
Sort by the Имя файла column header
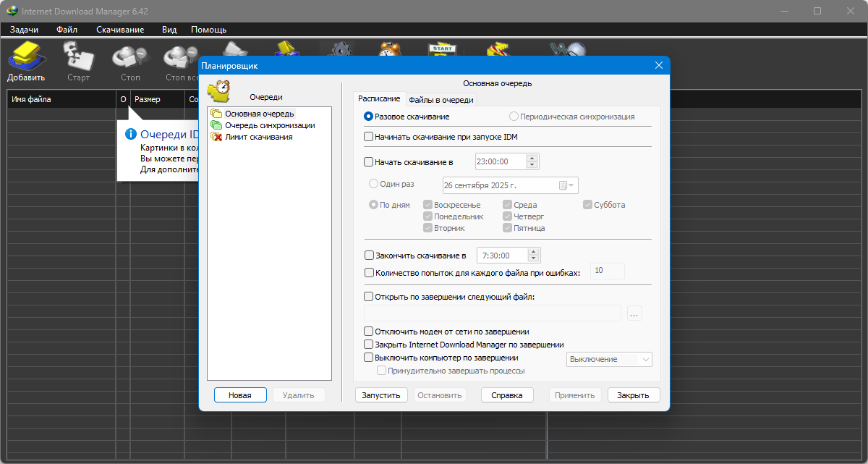coord(61,99)
